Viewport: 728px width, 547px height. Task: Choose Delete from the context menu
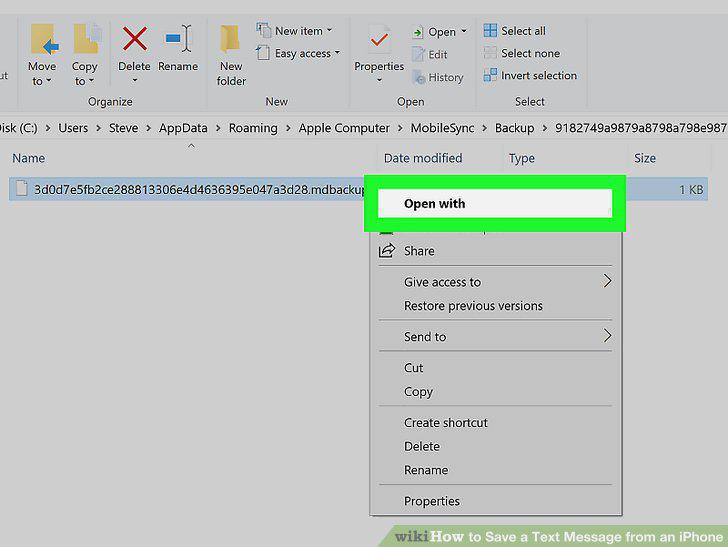tap(495, 446)
